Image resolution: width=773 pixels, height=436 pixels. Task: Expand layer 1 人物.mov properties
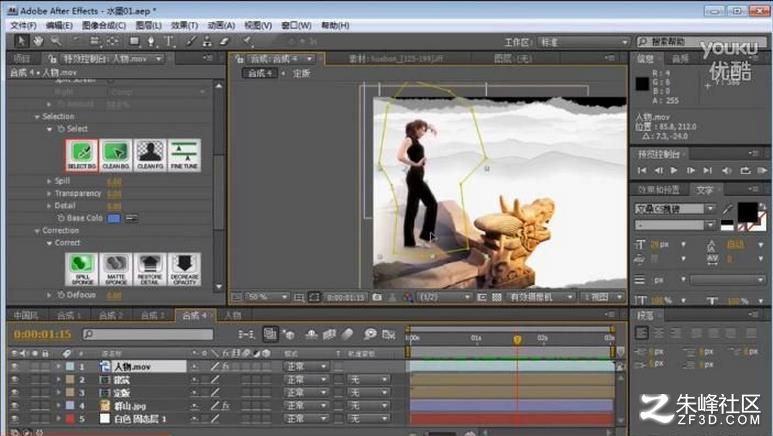point(58,366)
